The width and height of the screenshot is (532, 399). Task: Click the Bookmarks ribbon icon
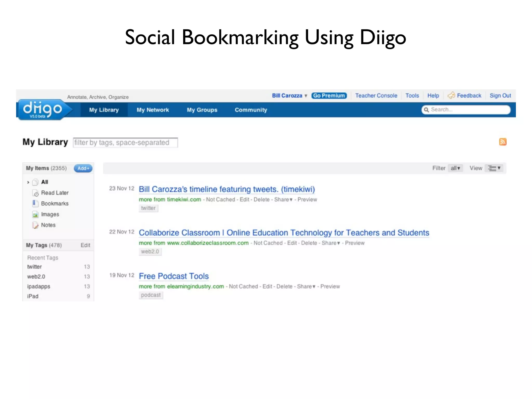tap(35, 203)
